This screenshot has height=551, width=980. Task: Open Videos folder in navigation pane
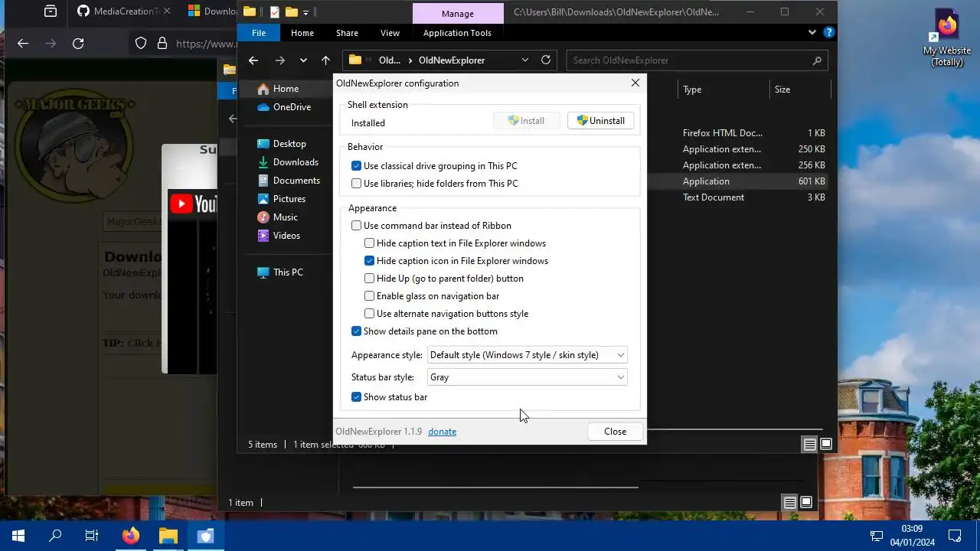(279, 236)
